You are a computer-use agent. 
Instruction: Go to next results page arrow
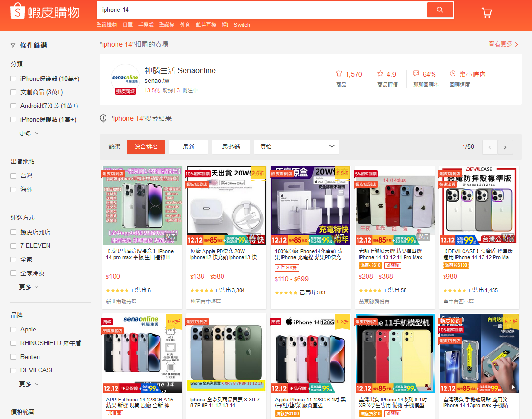[x=505, y=147]
